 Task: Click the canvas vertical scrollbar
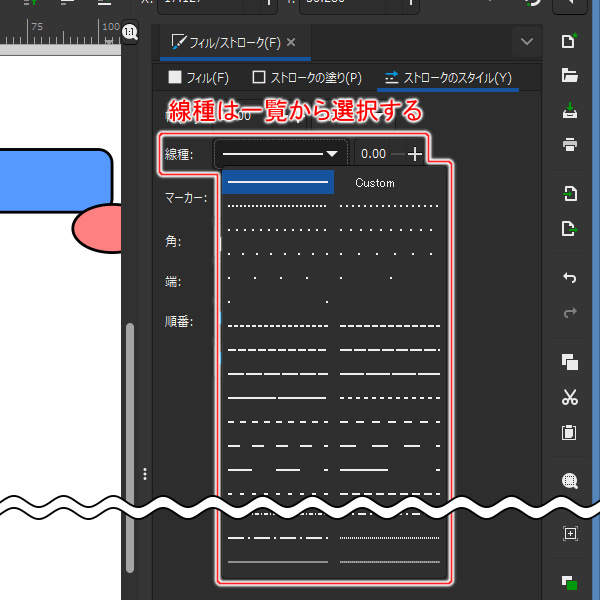[130, 448]
